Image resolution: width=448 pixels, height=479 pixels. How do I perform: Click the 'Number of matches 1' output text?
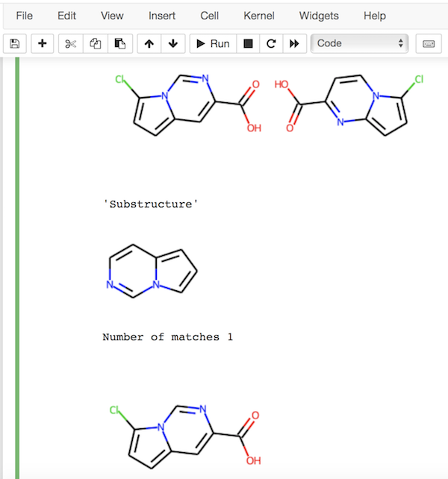point(167,337)
